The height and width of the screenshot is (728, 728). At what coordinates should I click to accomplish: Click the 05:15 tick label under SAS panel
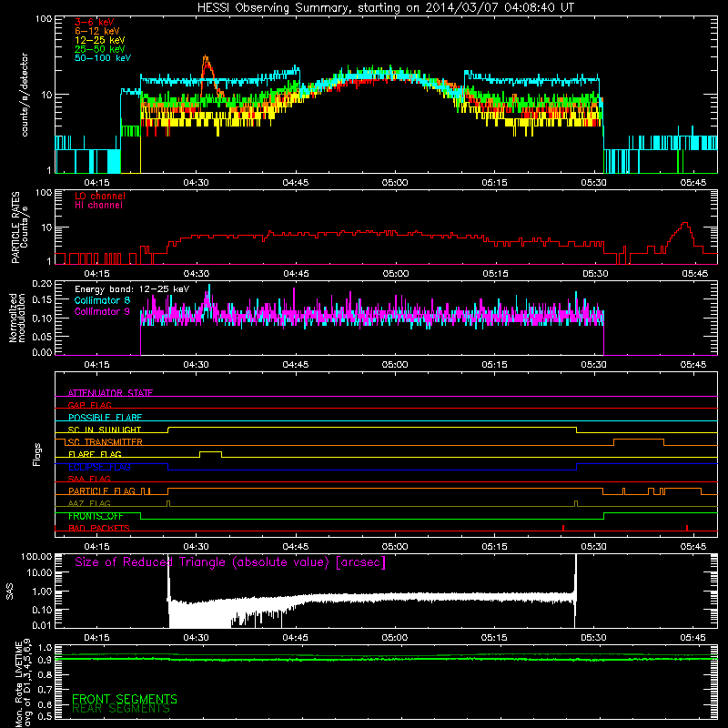click(x=494, y=638)
